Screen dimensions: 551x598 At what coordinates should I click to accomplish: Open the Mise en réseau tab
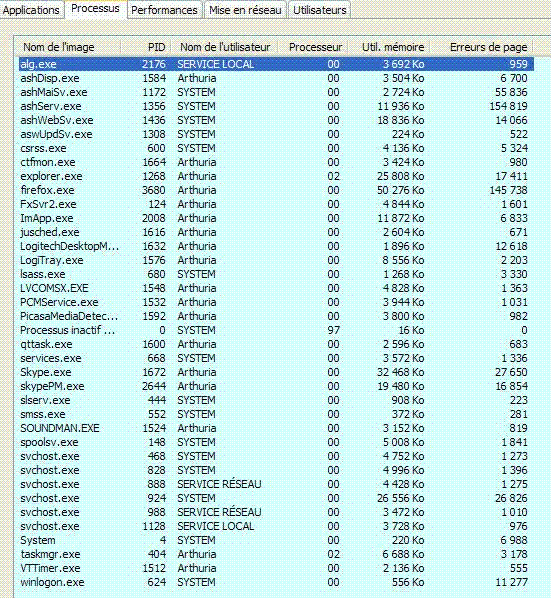click(x=245, y=10)
